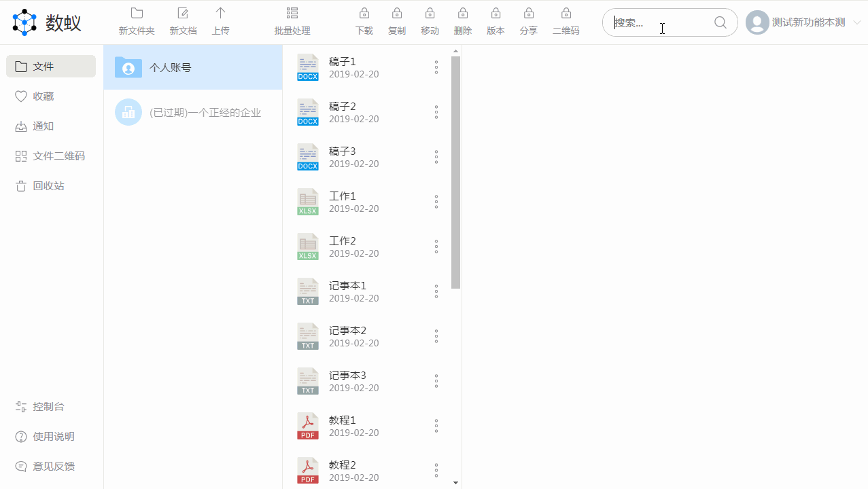
Task: Open 使用说明 help guide
Action: coord(51,436)
